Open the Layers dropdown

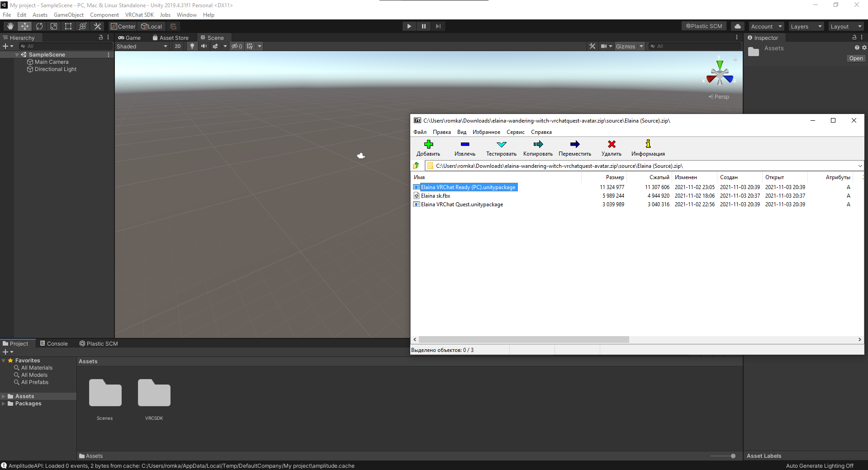point(806,26)
